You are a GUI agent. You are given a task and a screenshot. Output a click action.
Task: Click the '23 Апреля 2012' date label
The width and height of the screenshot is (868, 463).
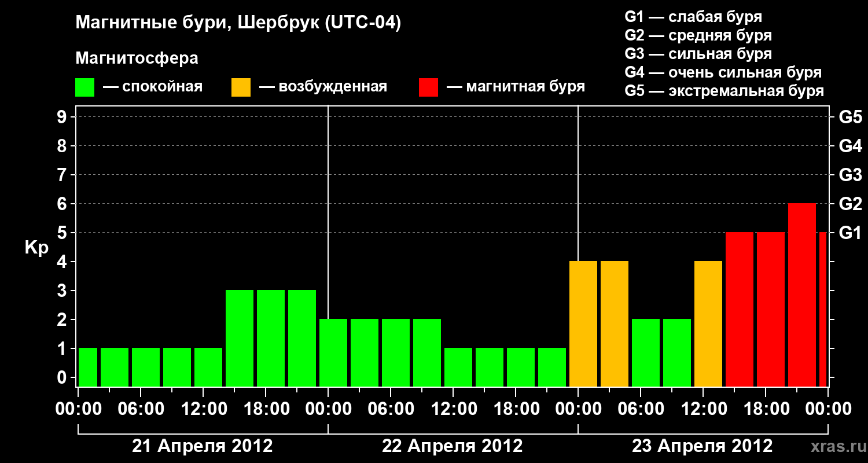click(703, 446)
